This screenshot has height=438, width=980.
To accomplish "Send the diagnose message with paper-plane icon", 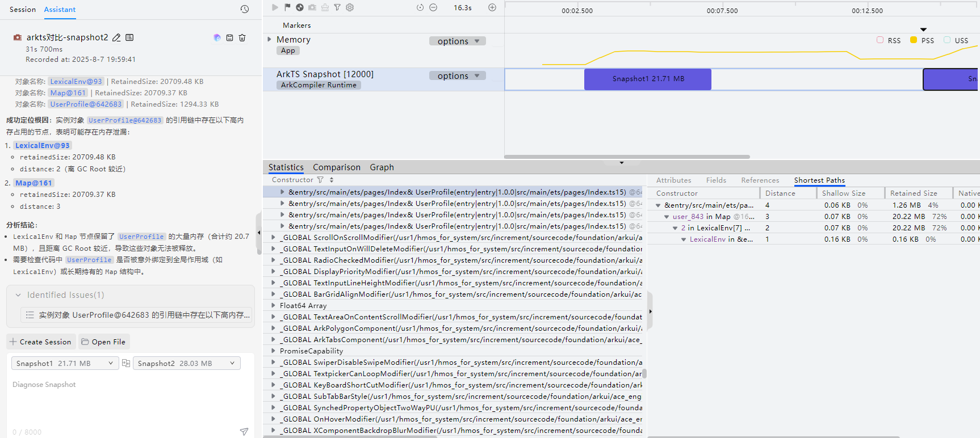I will (244, 432).
